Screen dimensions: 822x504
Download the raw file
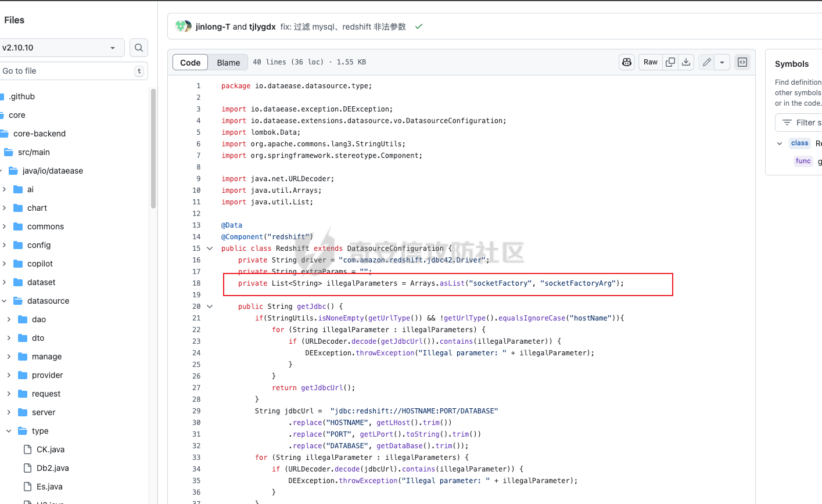pos(686,62)
